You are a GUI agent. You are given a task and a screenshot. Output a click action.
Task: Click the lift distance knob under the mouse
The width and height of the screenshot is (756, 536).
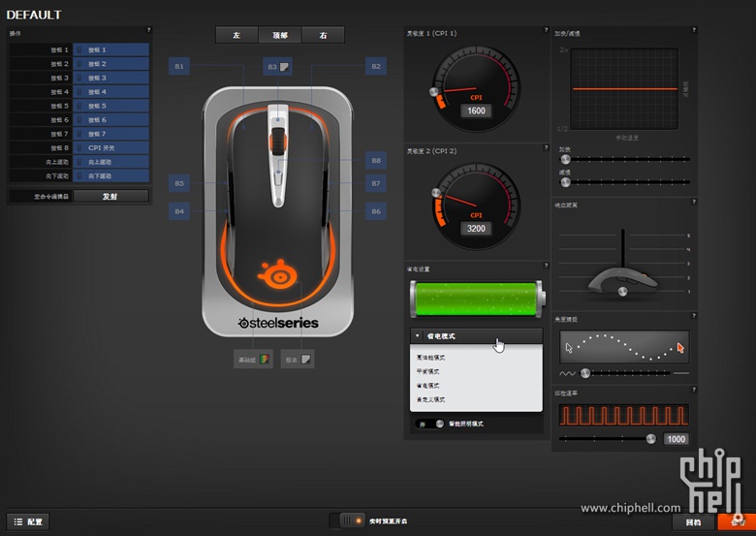pos(623,292)
